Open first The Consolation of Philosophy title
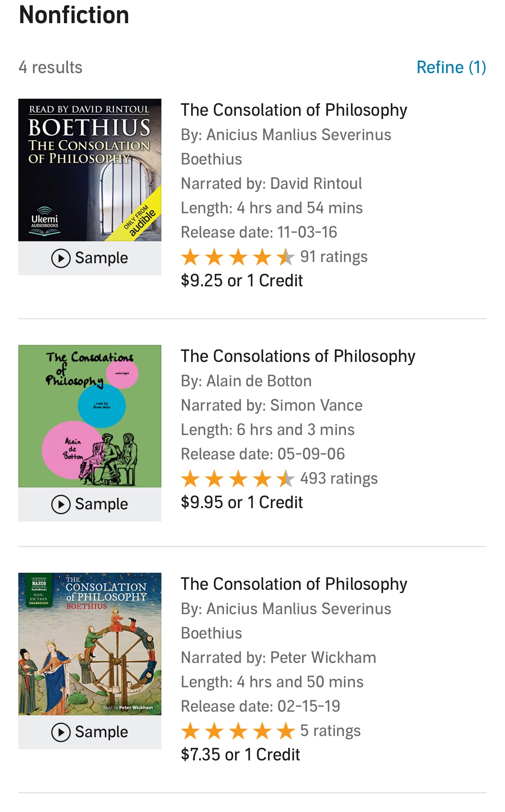The image size is (505, 812). [x=294, y=110]
